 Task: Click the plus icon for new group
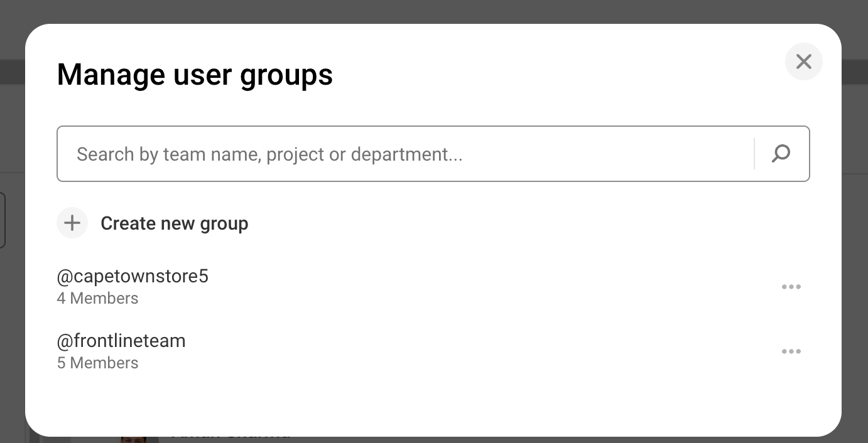72,223
